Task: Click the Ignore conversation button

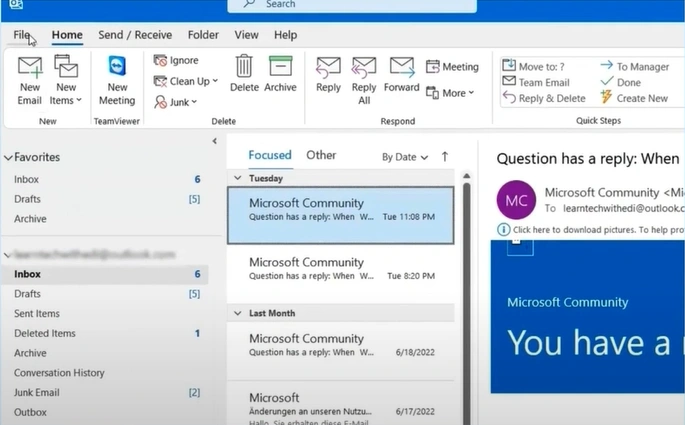Action: pyautogui.click(x=176, y=60)
